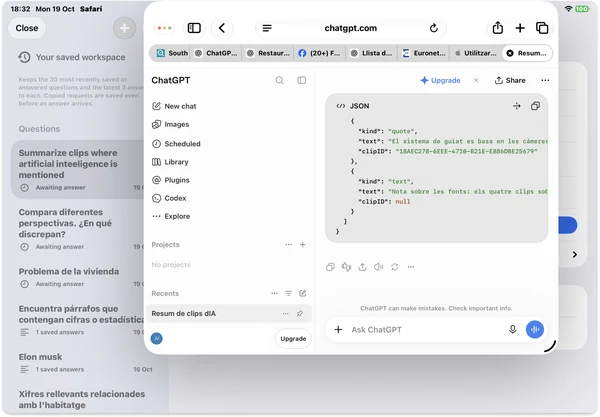Collapse the ChatGPT sidebar toggle icon

[302, 80]
